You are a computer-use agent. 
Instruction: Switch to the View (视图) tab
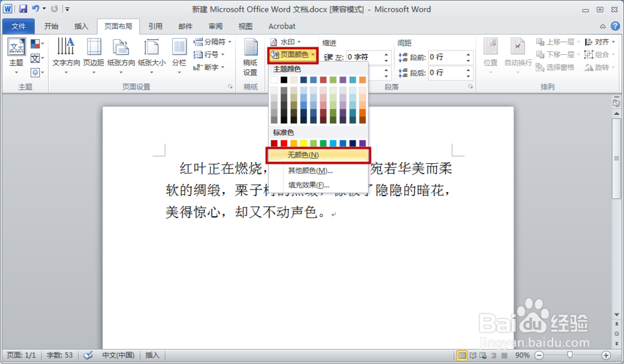pos(245,26)
